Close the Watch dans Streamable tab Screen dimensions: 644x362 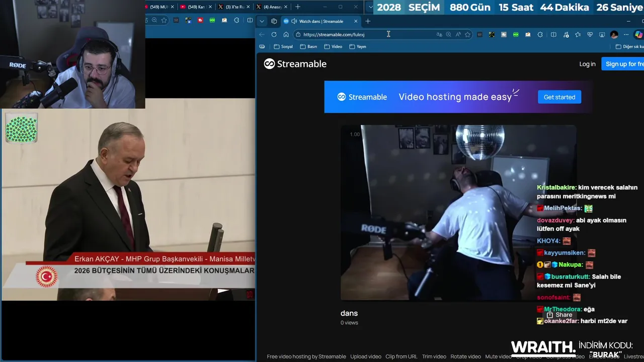pyautogui.click(x=356, y=21)
